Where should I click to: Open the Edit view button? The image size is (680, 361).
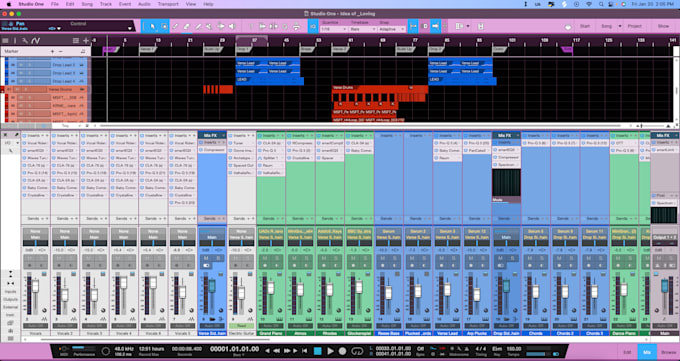[627, 352]
